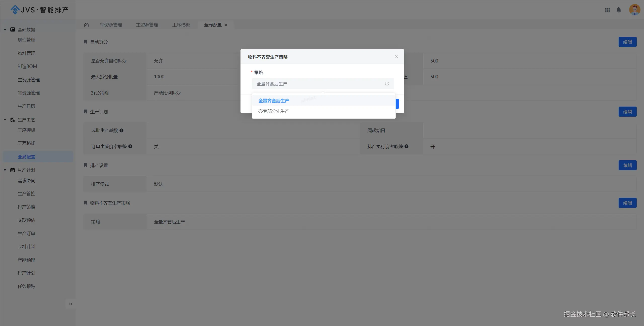Clear the 策略 selection with the X icon
Image resolution: width=644 pixels, height=326 pixels.
coord(387,84)
